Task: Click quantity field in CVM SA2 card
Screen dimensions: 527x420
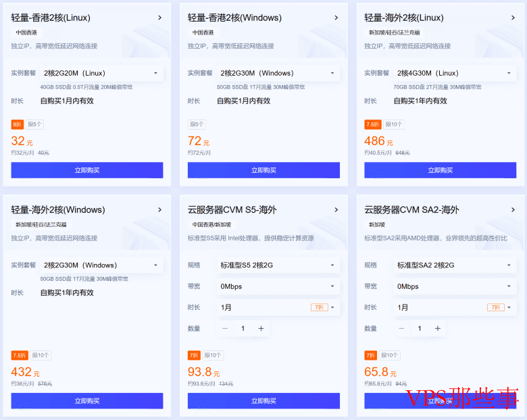Action: pos(420,329)
